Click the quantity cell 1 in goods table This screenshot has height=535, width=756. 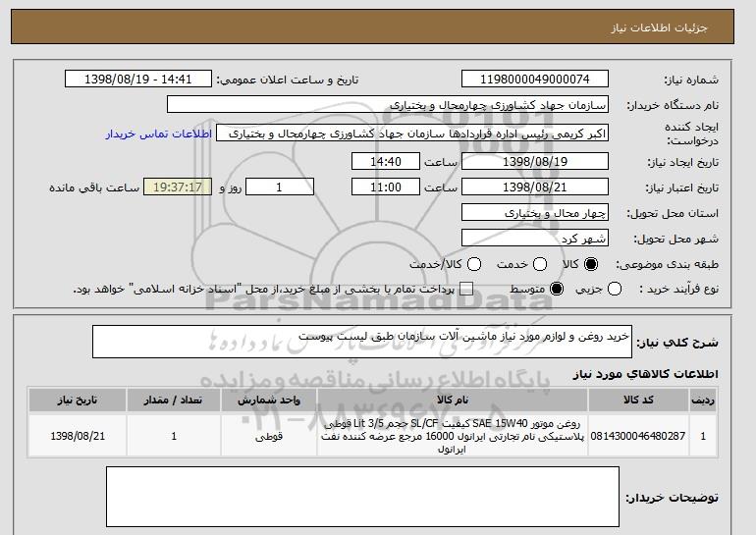point(174,436)
